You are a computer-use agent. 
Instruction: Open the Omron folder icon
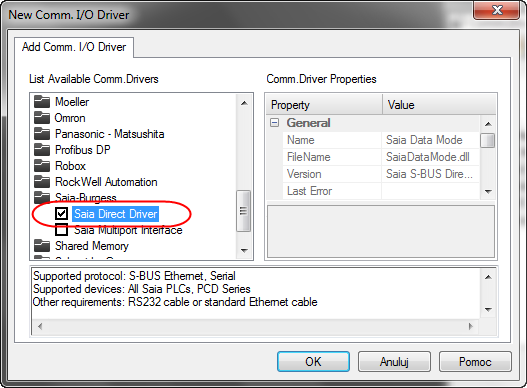point(42,118)
